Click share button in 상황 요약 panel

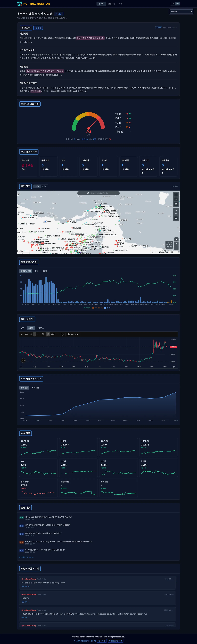point(38,28)
